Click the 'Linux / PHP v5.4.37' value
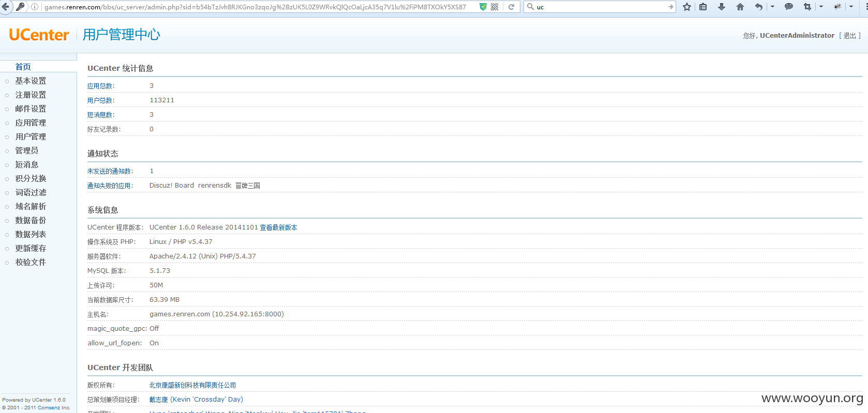Viewport: 868px width, 413px height. coord(181,242)
